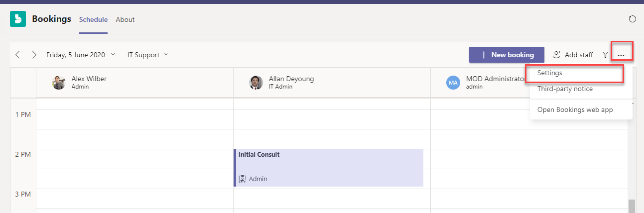
Task: Click the Bookings app logo icon
Action: click(x=18, y=19)
